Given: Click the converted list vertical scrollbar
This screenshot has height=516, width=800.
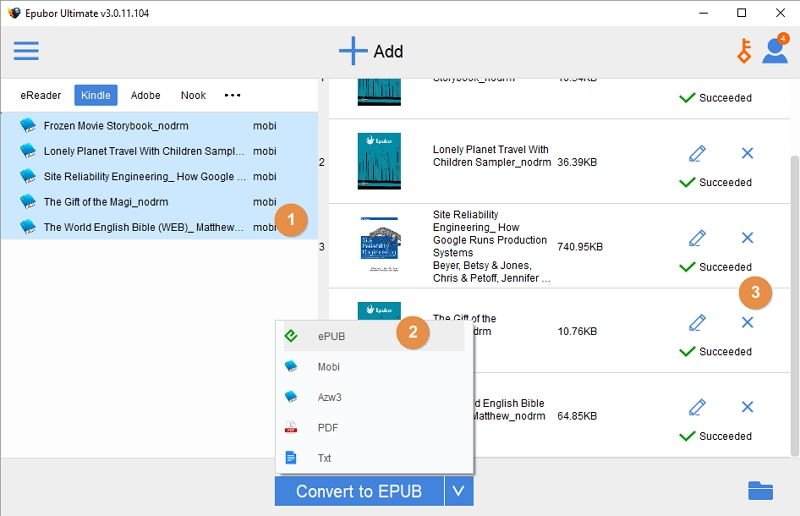Looking at the screenshot, I should click(x=794, y=305).
